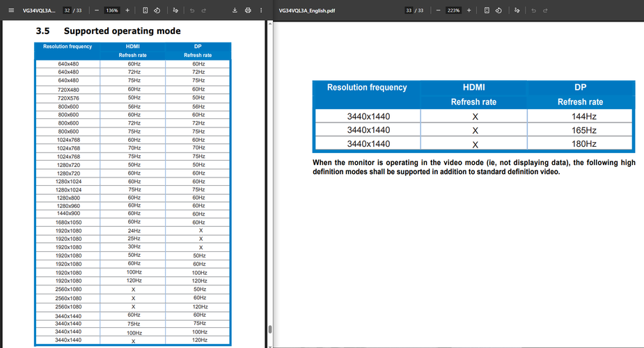The width and height of the screenshot is (644, 348).
Task: Enable the draw annotation tool in right viewer
Action: (517, 10)
